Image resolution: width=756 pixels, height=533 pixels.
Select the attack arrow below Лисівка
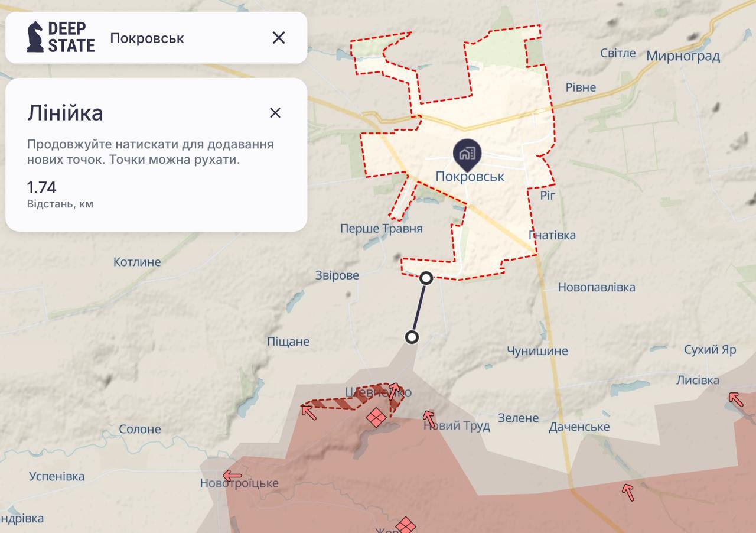(735, 399)
